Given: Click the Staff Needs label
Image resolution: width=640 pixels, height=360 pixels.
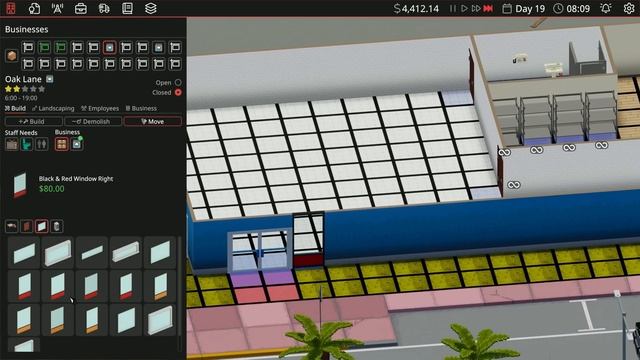Looking at the screenshot, I should point(21,133).
